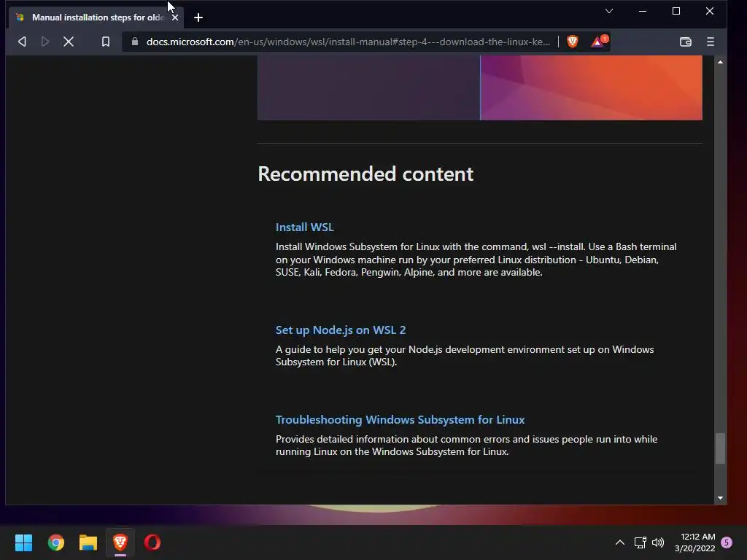Open Troubleshooting Windows Subsystem for Linux link
Image resolution: width=747 pixels, height=560 pixels.
[x=400, y=419]
